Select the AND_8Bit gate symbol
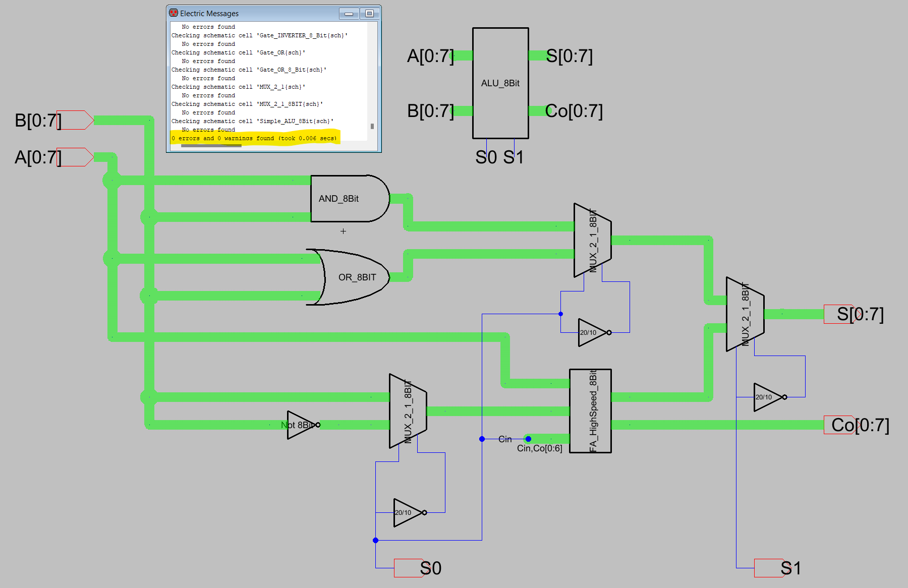Image resolution: width=908 pixels, height=588 pixels. tap(349, 199)
